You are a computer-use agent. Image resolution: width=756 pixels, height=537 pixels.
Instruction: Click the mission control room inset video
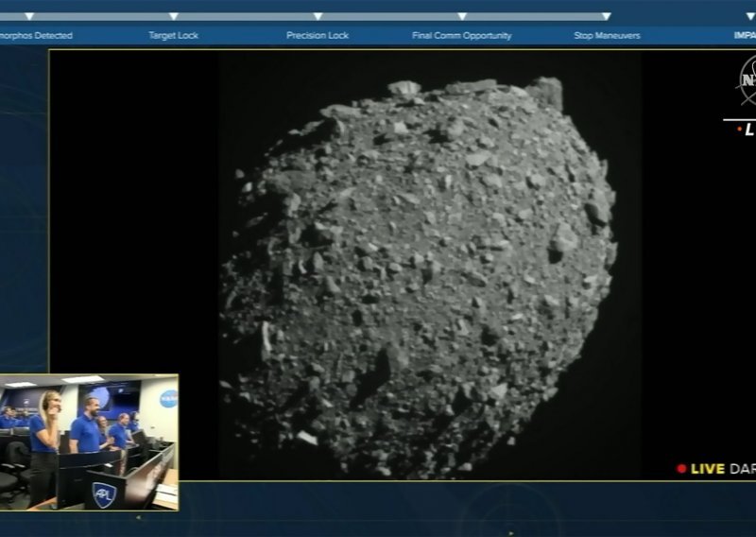point(89,442)
